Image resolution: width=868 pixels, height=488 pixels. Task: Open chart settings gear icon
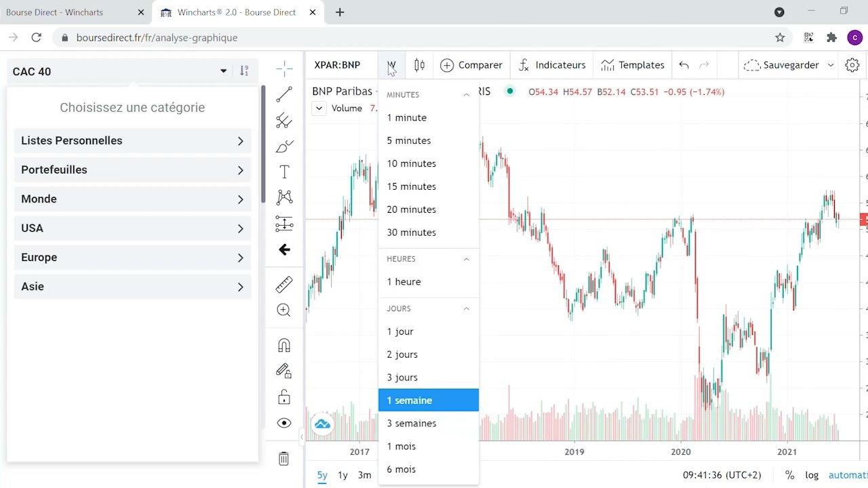coord(852,65)
